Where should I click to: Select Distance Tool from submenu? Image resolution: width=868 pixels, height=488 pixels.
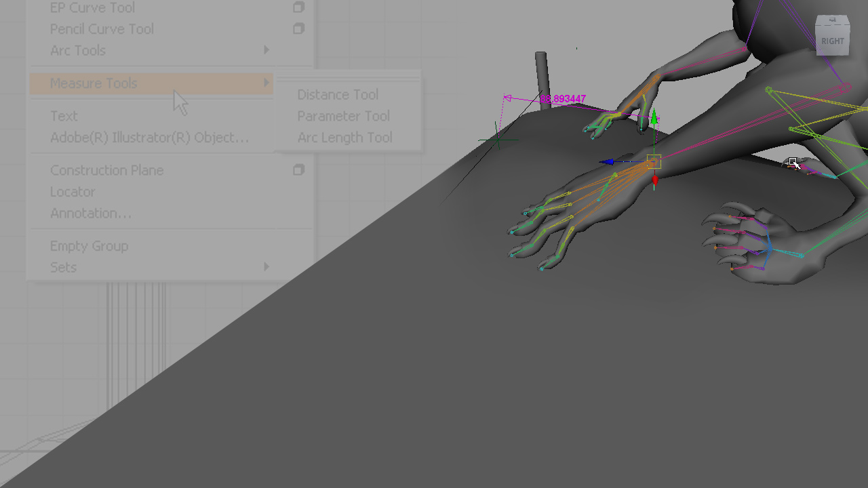[x=338, y=95]
